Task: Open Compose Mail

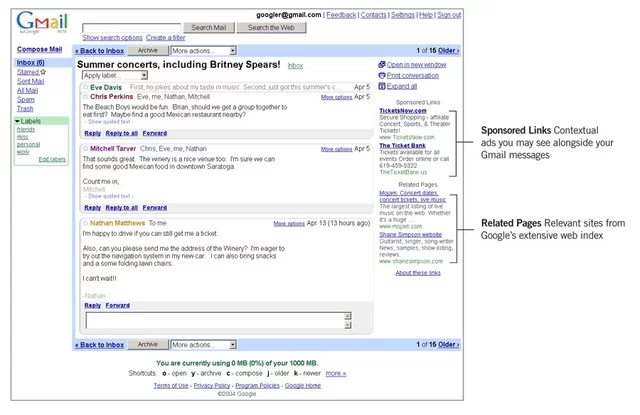Action: point(39,49)
